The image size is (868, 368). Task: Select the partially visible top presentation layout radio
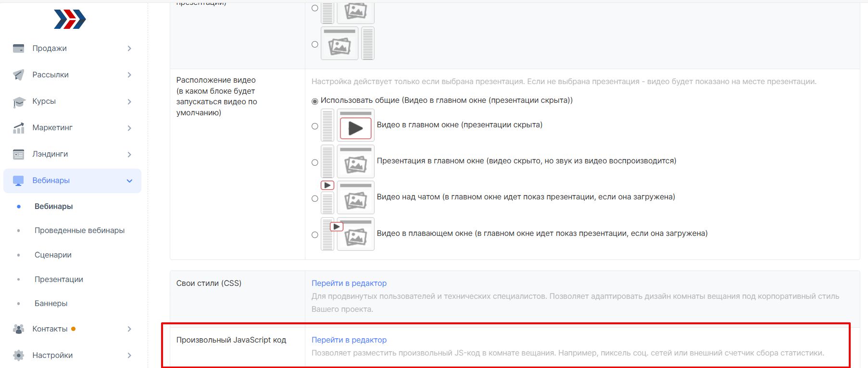point(315,8)
